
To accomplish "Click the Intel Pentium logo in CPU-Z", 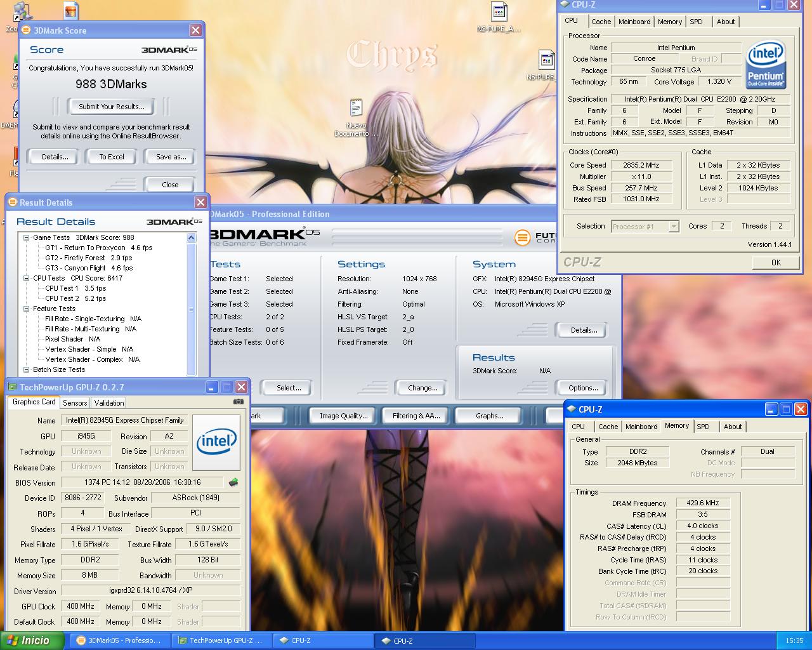I will click(766, 65).
